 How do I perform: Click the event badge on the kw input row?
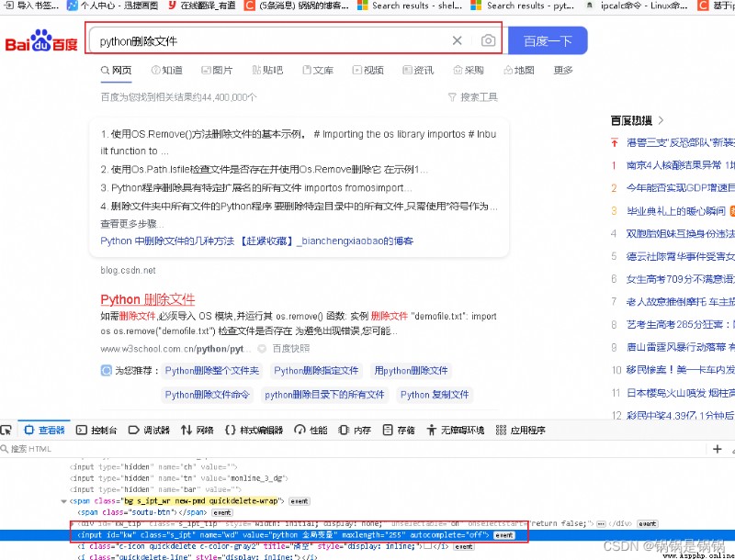point(503,535)
